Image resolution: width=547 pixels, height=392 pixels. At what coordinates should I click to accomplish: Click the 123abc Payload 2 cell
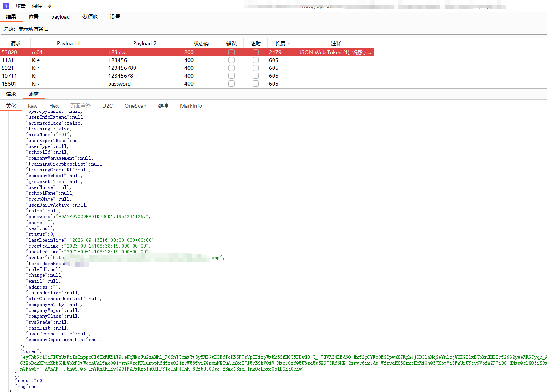145,52
